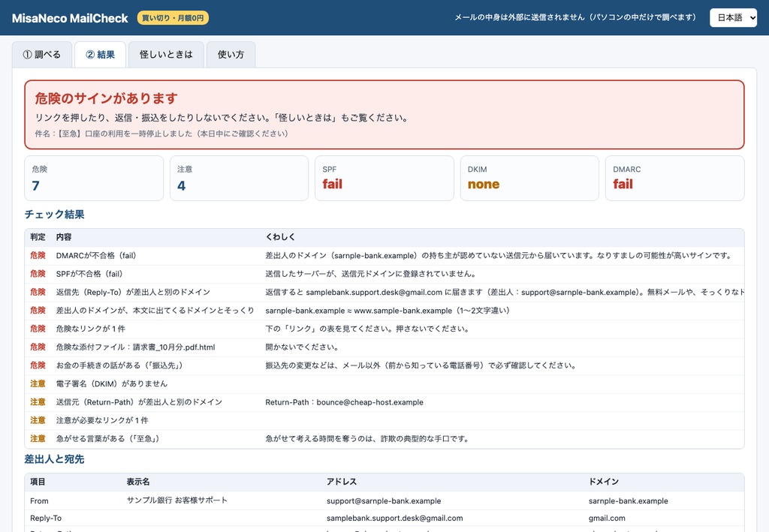Open the 使い方 tab
Screen dimensions: 769x532
231,54
